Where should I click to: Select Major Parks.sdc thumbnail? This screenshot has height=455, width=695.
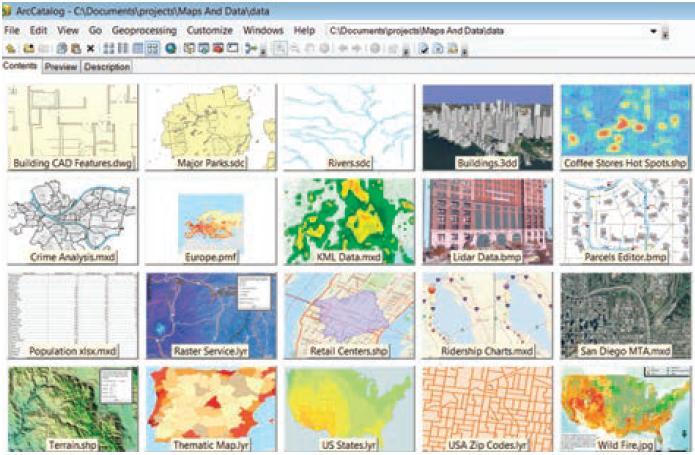pos(211,128)
